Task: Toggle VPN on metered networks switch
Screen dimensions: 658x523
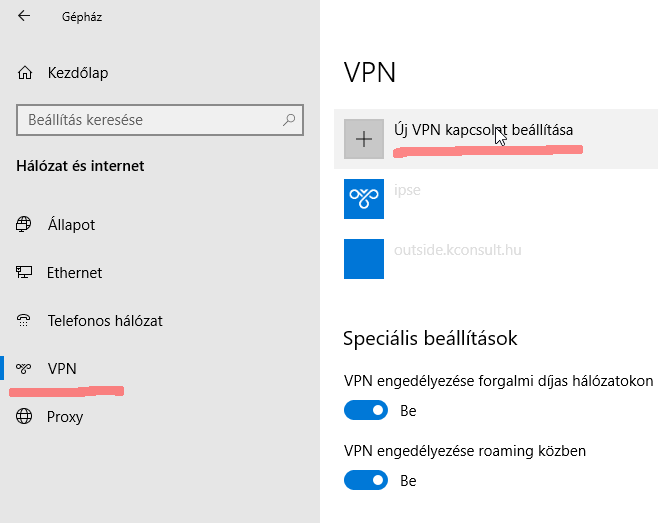Action: (x=366, y=410)
